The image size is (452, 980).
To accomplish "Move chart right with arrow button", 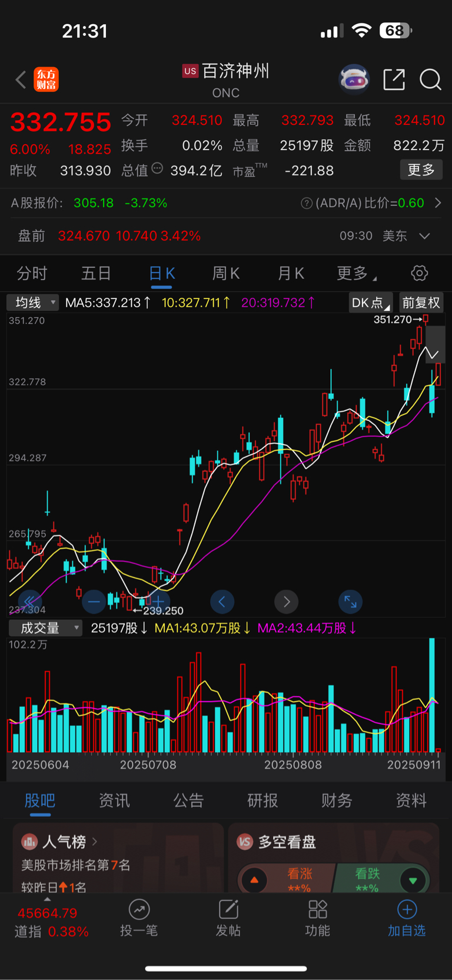I will 287,602.
